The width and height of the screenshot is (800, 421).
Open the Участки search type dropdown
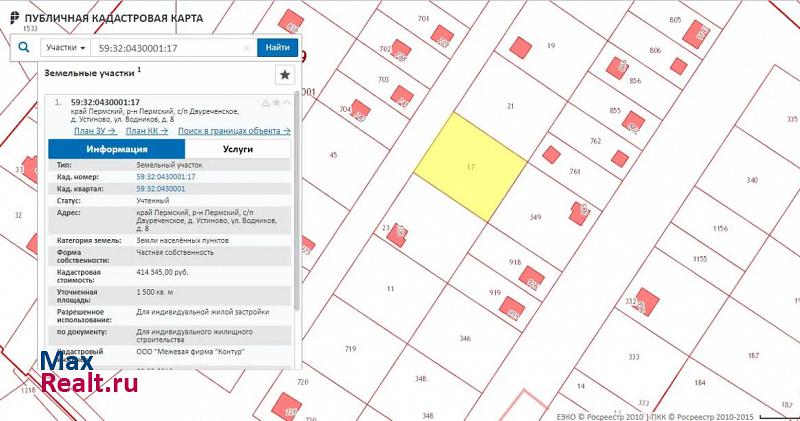tap(66, 47)
